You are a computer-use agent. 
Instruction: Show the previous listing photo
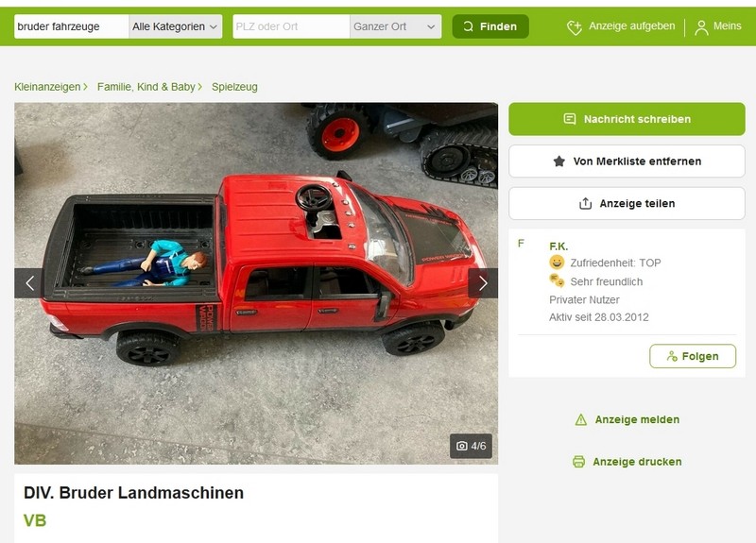29,283
